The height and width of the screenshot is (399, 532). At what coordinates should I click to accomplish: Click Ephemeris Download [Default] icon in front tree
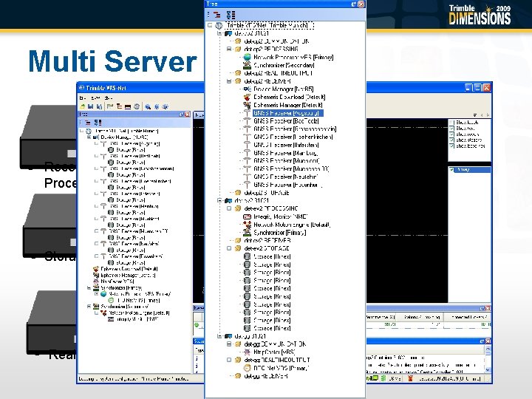(247, 97)
